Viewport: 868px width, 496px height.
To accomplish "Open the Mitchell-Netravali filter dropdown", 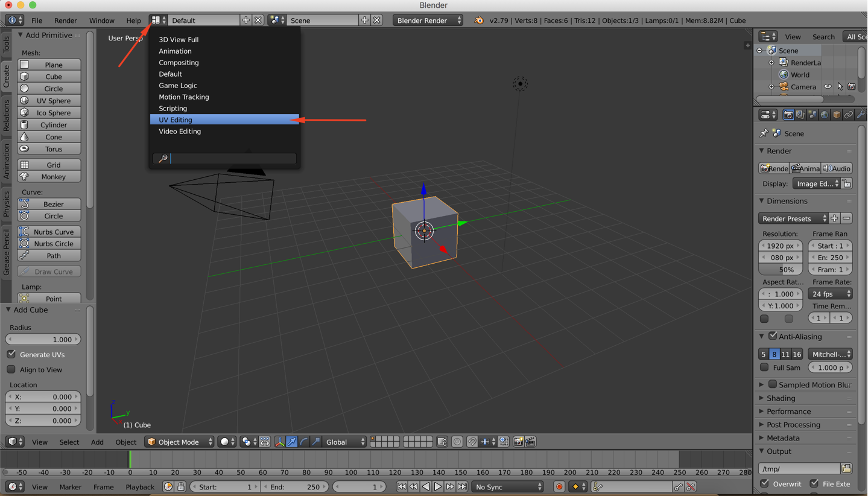I will click(830, 354).
